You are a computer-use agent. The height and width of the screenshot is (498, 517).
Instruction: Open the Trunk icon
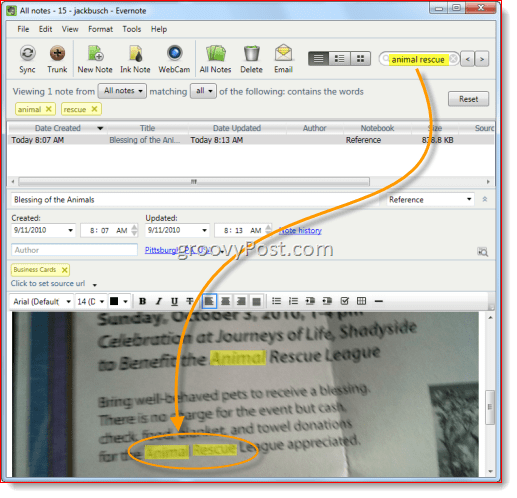point(57,53)
